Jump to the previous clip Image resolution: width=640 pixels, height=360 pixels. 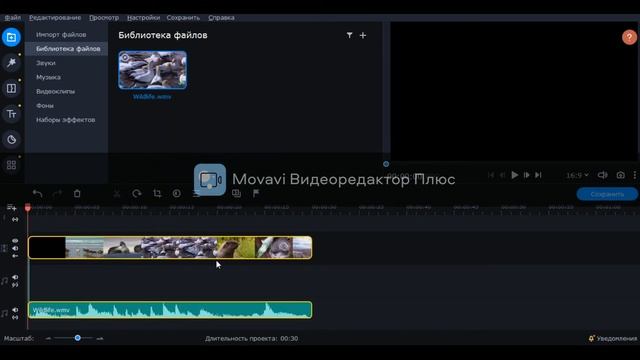tap(491, 175)
